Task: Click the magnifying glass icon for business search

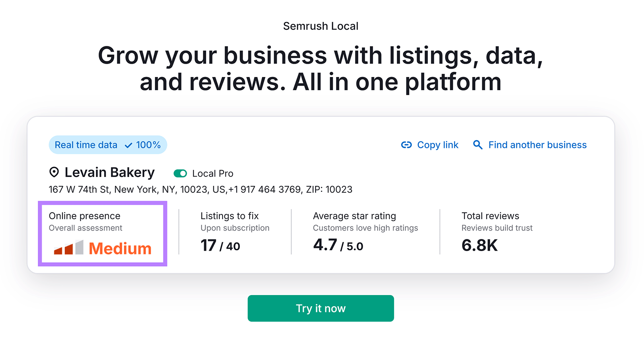Action: 477,145
